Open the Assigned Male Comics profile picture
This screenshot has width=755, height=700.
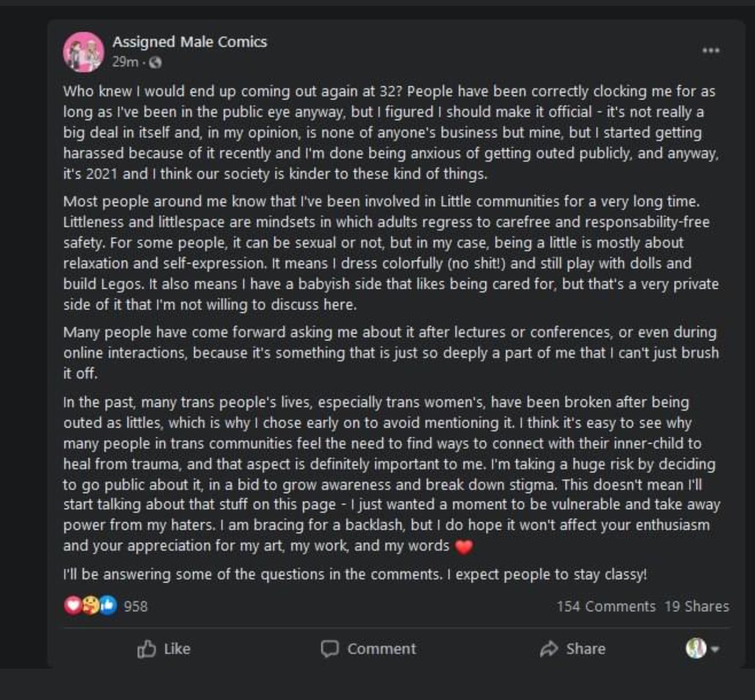(83, 52)
